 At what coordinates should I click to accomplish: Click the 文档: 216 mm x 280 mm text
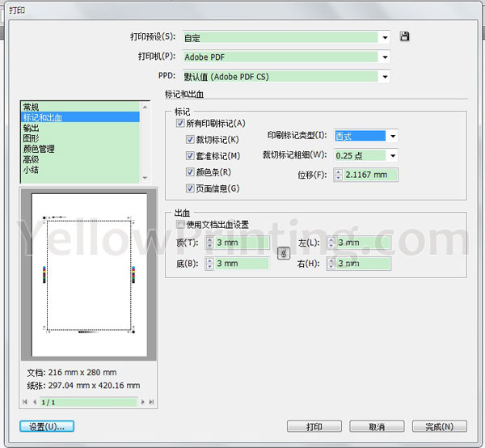coord(72,372)
